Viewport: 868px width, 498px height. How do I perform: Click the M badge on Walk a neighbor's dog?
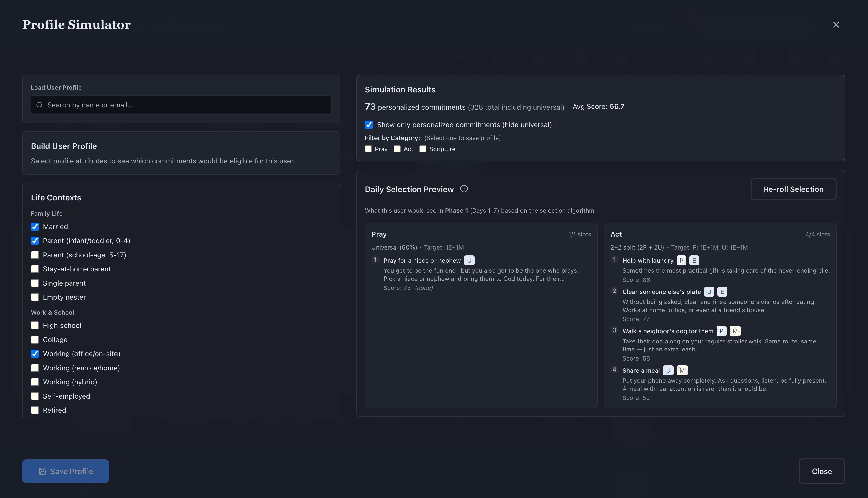(x=735, y=331)
